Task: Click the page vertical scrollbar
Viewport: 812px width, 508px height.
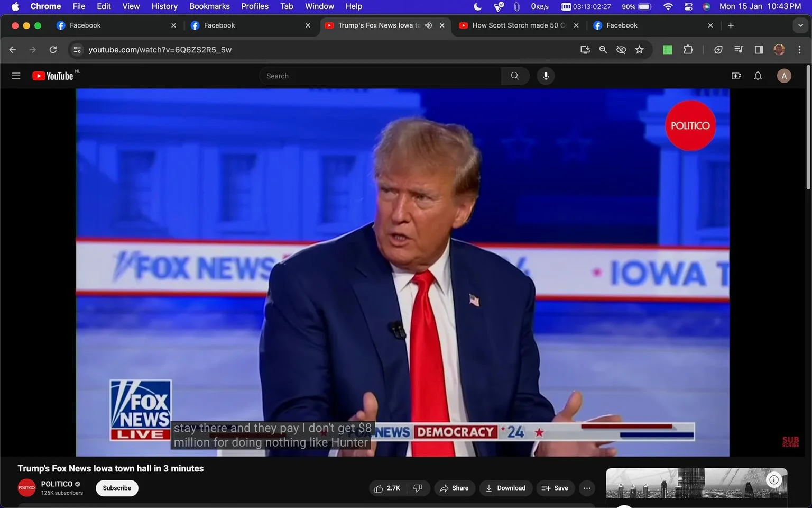Action: pyautogui.click(x=808, y=127)
